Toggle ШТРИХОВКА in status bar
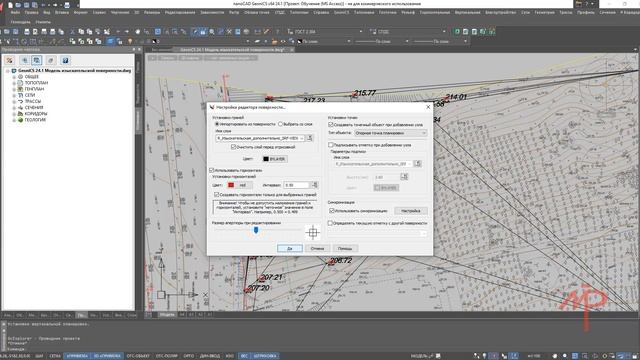This screenshot has height=360, width=640. point(265,356)
